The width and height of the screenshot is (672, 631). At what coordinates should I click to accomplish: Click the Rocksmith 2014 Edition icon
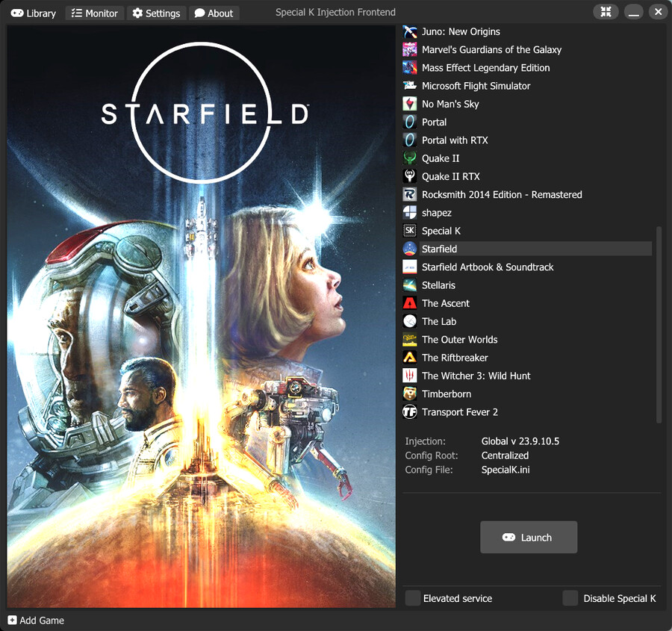(x=410, y=195)
